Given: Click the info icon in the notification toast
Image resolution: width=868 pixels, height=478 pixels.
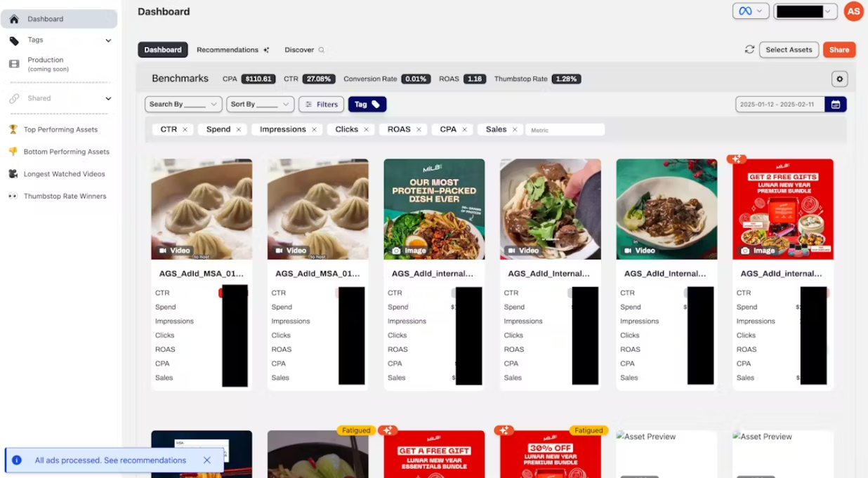Looking at the screenshot, I should click(x=17, y=460).
